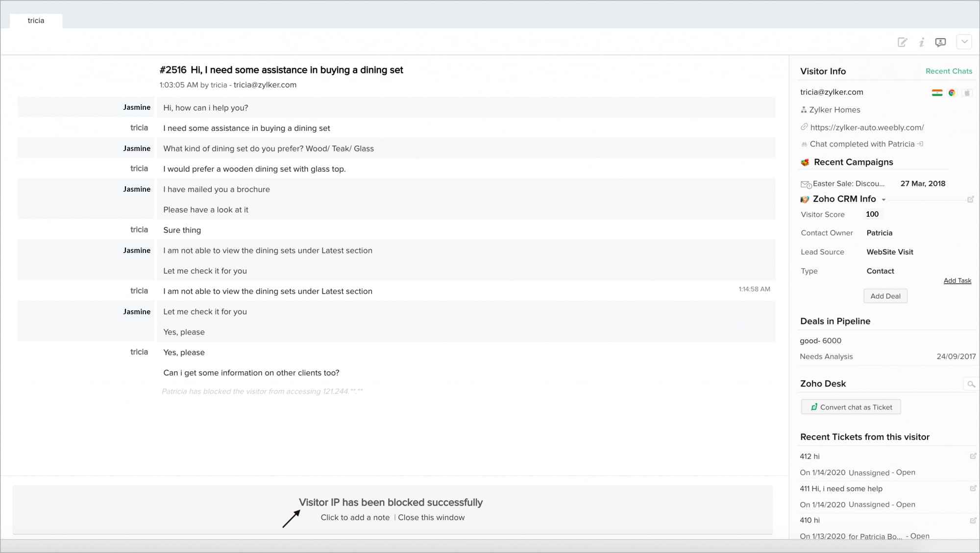Click the Add Deal button
The width and height of the screenshot is (980, 553).
pos(885,296)
